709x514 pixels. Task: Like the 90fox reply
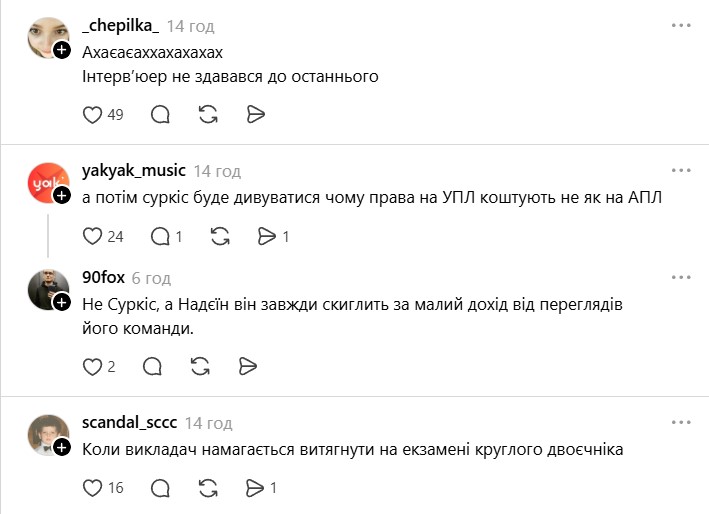click(93, 366)
